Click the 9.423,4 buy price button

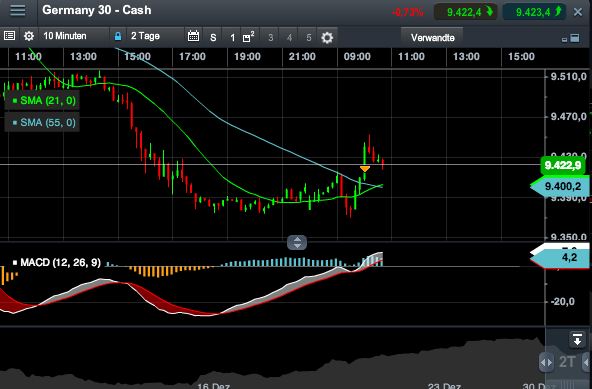534,12
